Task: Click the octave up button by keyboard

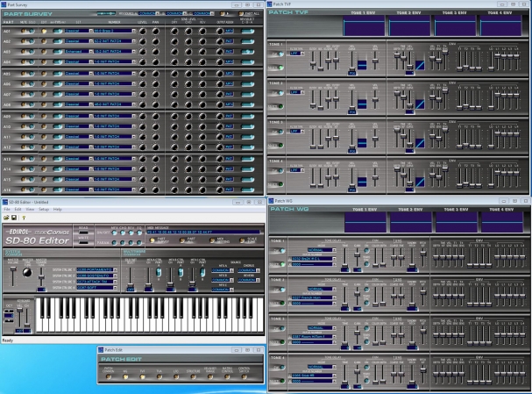Action: coord(9,312)
